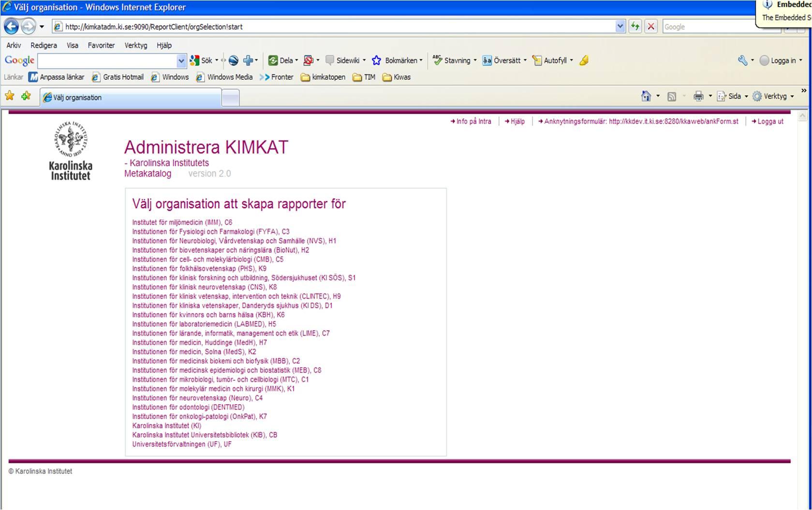Open the Kiwas folder in the links bar
This screenshot has width=812, height=510.
397,77
